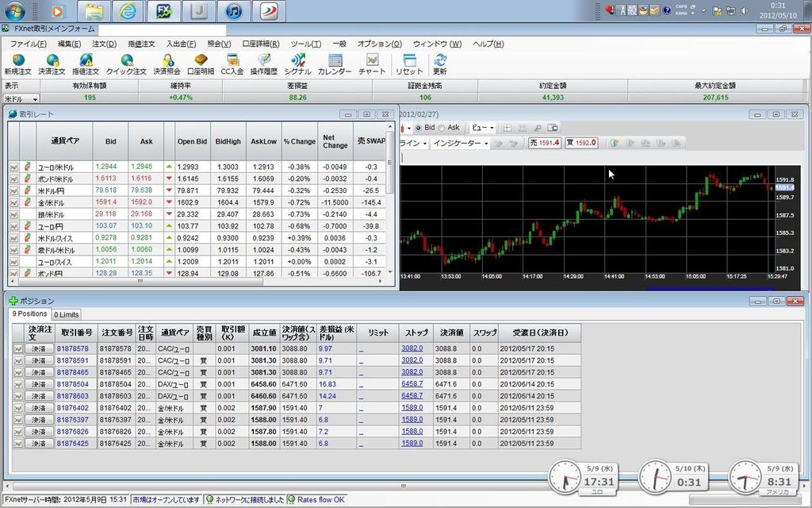Click trade icon in 米ドル/円 rate row

click(x=28, y=190)
